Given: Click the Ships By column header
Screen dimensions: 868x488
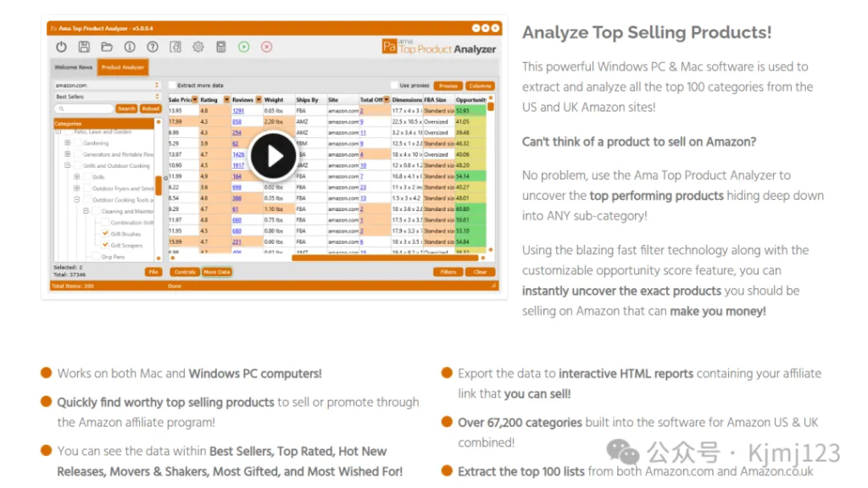Looking at the screenshot, I should [310, 100].
